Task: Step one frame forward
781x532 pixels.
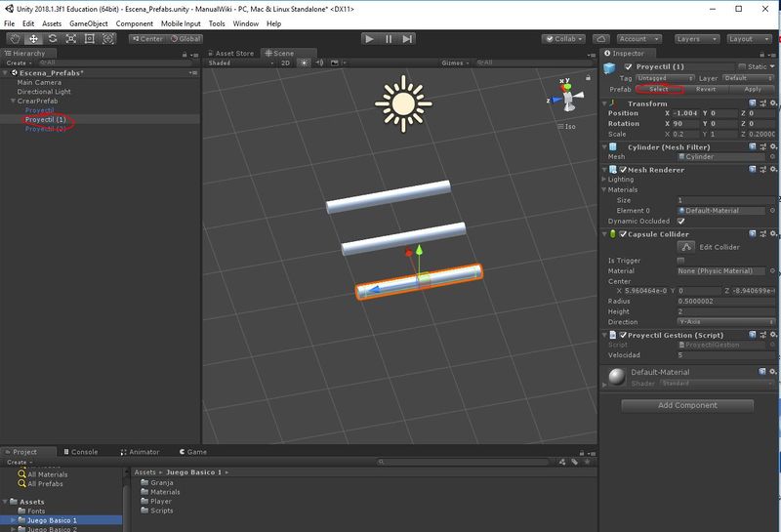Action: (x=407, y=39)
